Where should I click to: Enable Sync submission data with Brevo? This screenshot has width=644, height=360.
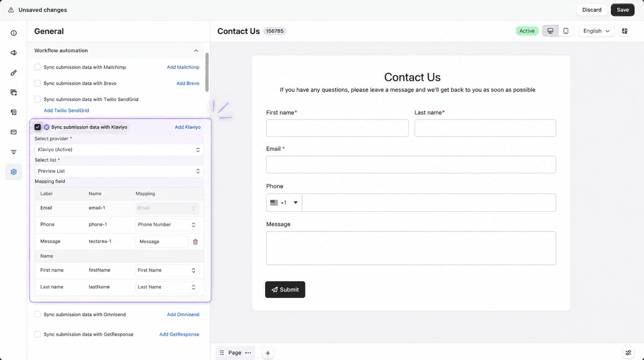tap(37, 83)
